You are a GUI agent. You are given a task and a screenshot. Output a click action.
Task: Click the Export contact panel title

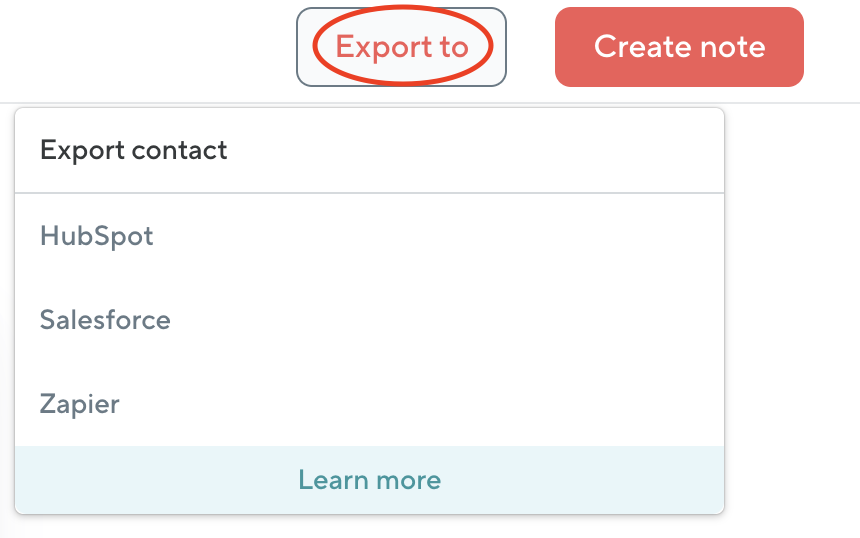click(133, 150)
